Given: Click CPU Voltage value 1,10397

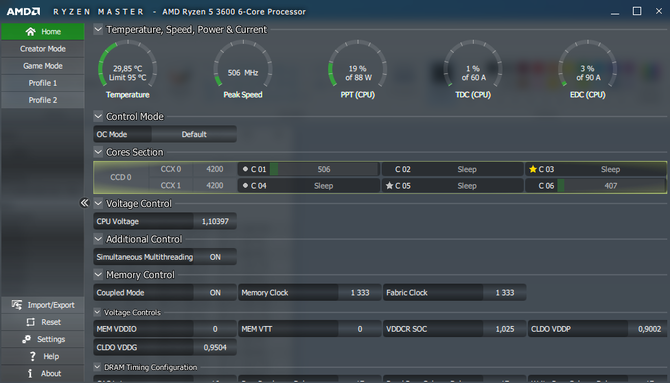Looking at the screenshot, I should pos(215,221).
